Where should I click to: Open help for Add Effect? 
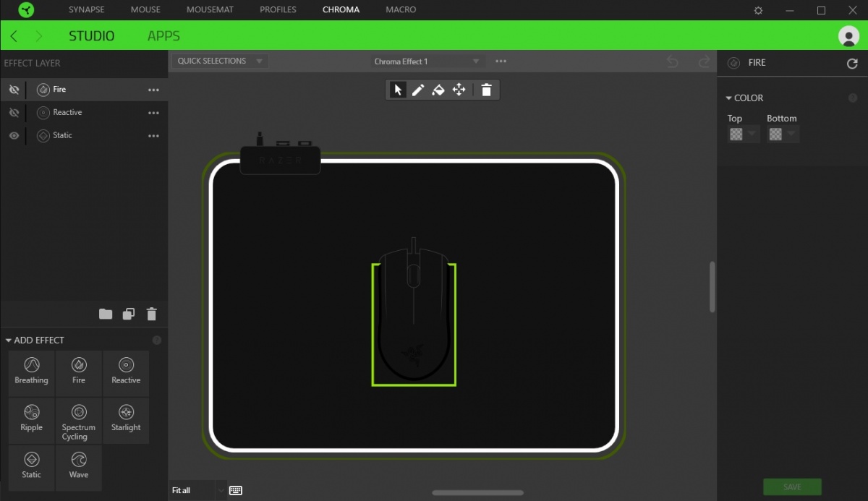(x=157, y=341)
